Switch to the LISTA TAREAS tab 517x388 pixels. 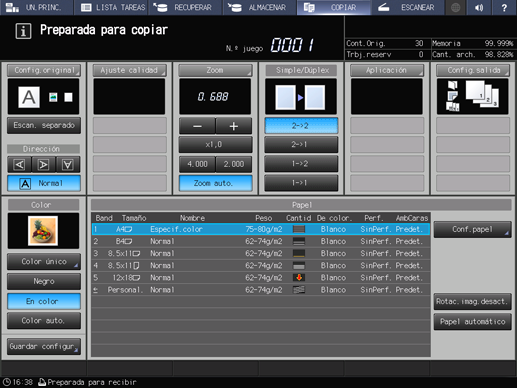pos(112,7)
